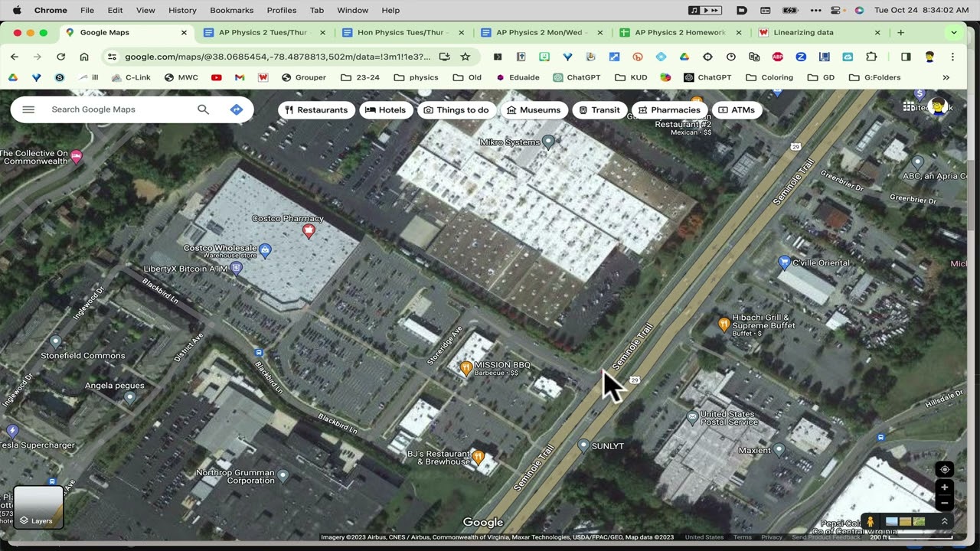Image resolution: width=980 pixels, height=551 pixels.
Task: Select the Pharmacies chip
Action: [x=669, y=110]
